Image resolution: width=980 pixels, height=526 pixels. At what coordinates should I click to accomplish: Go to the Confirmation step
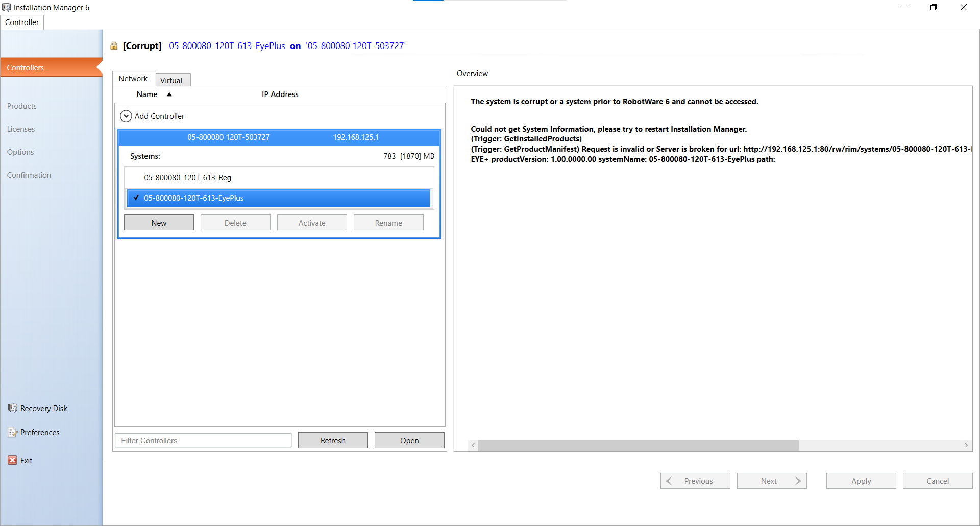[x=29, y=175]
